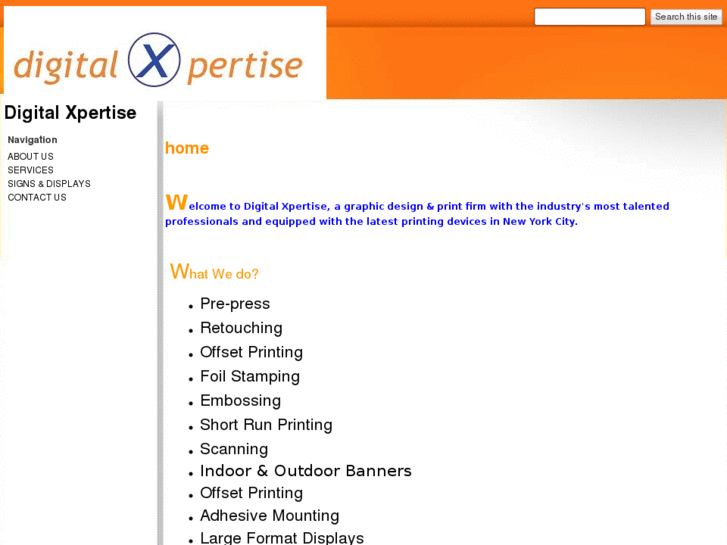Click the blue X circle in logo

point(154,60)
